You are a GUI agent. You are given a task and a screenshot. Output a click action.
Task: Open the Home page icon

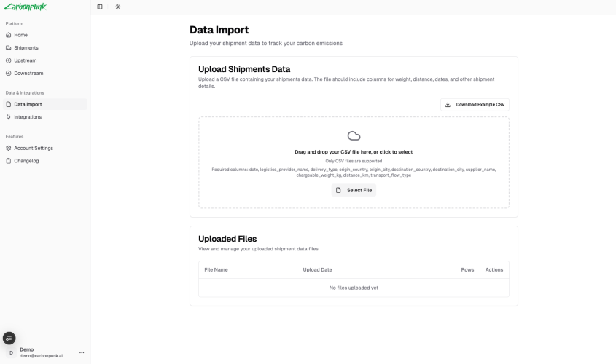coord(9,35)
